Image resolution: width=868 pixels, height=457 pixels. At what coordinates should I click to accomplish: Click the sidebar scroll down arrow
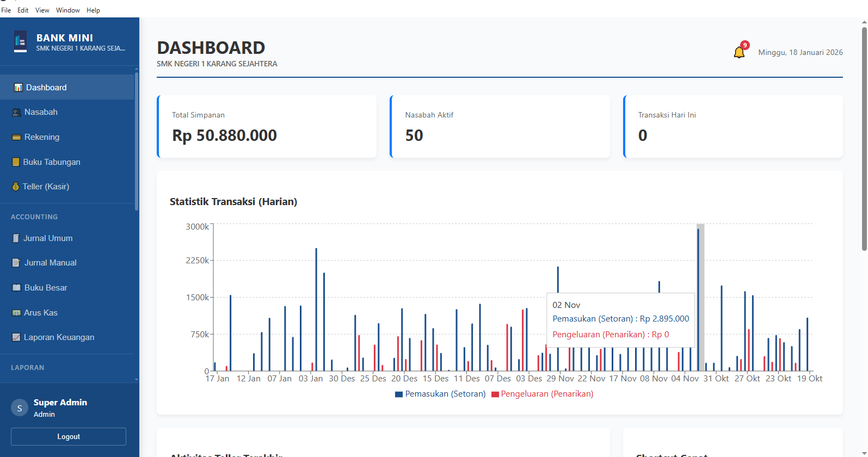[136, 380]
